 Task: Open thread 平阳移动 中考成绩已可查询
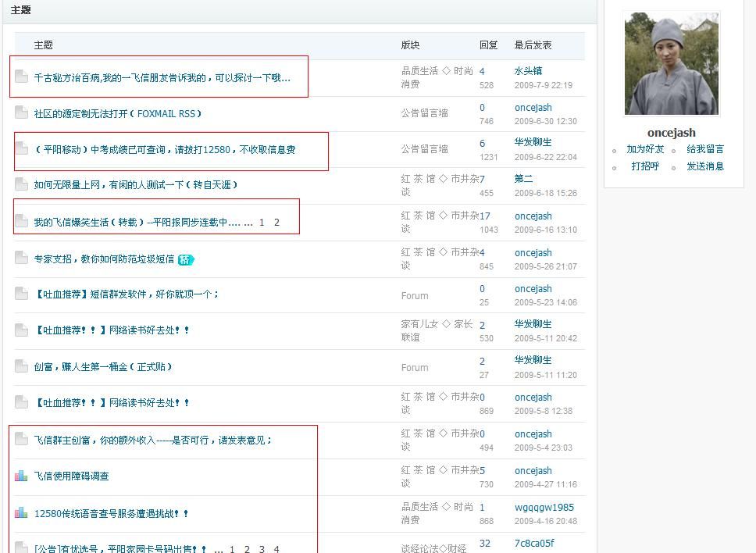coord(165,149)
